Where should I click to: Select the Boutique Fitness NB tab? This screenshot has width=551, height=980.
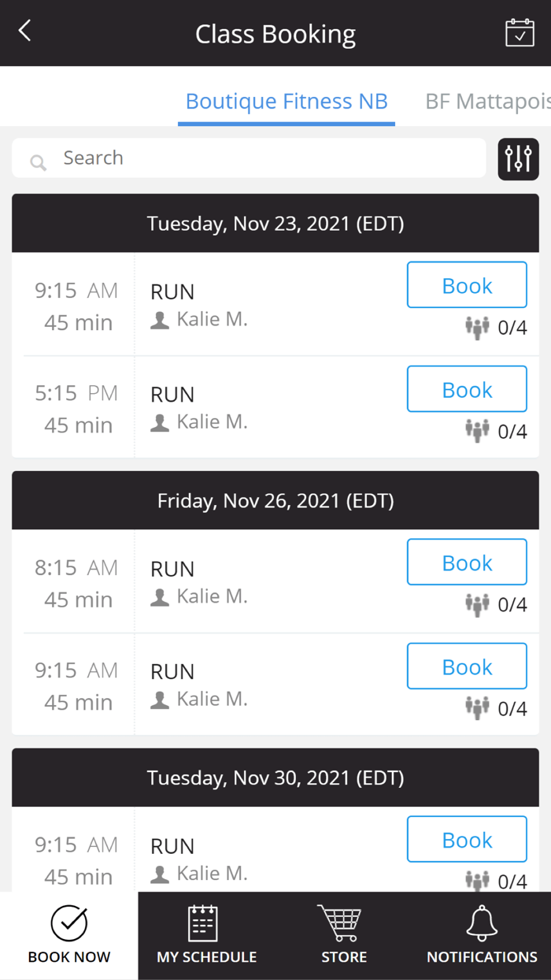coord(287,101)
